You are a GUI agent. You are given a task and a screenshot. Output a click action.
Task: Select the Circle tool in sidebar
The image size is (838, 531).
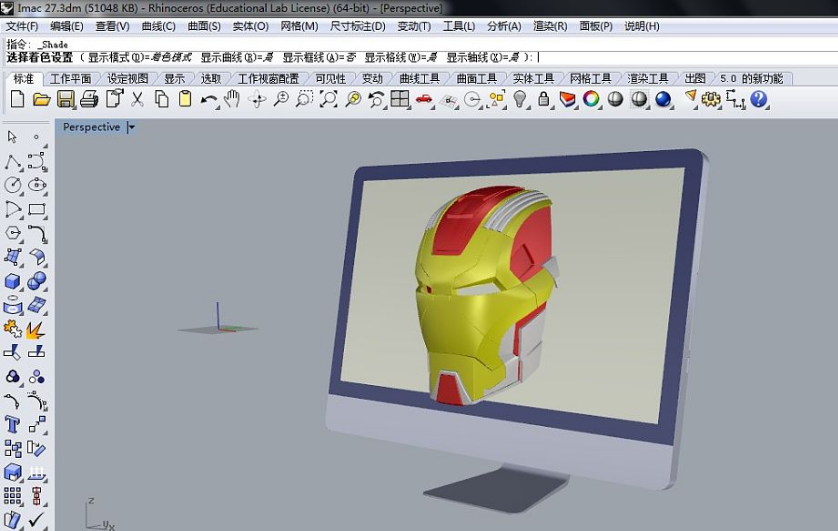[x=13, y=185]
